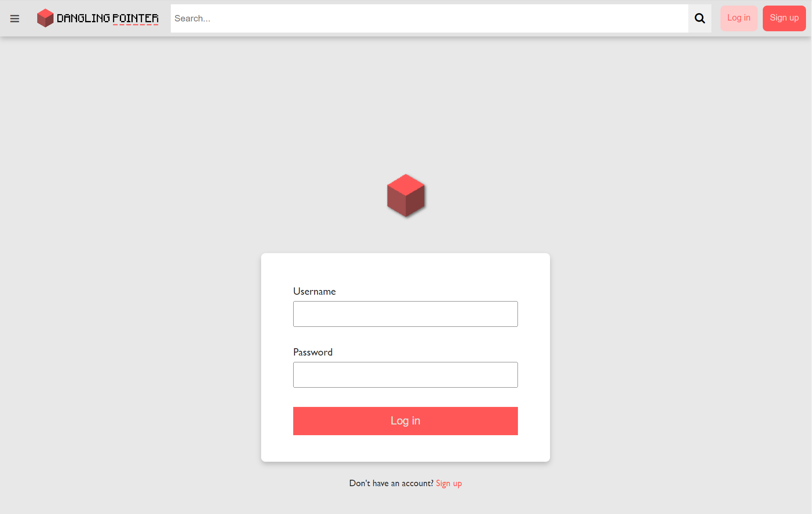Screen dimensions: 812x514
Task: Click the "Don't have an account?" text
Action: [391, 483]
